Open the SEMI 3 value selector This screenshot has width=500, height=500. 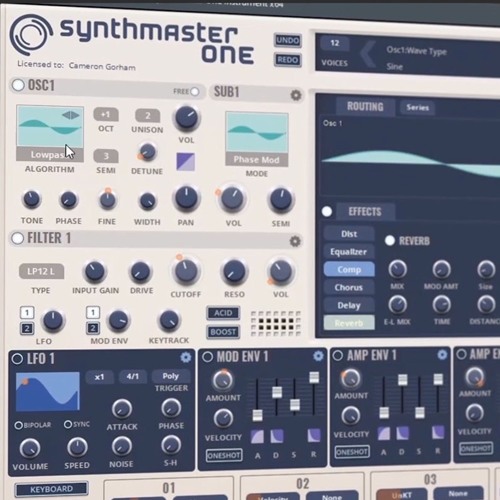coord(106,156)
